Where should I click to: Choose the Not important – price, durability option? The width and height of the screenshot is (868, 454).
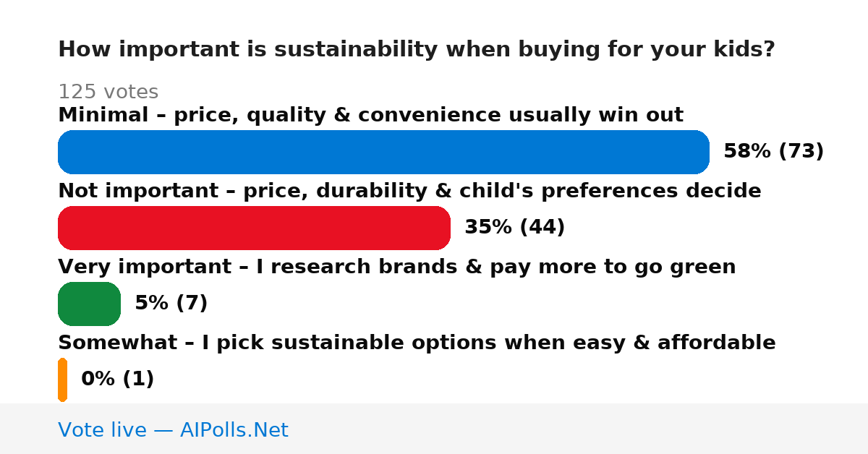pyautogui.click(x=409, y=191)
